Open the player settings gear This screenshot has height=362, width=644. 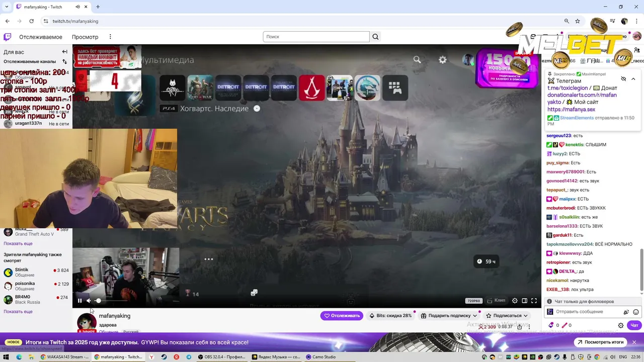[515, 301]
